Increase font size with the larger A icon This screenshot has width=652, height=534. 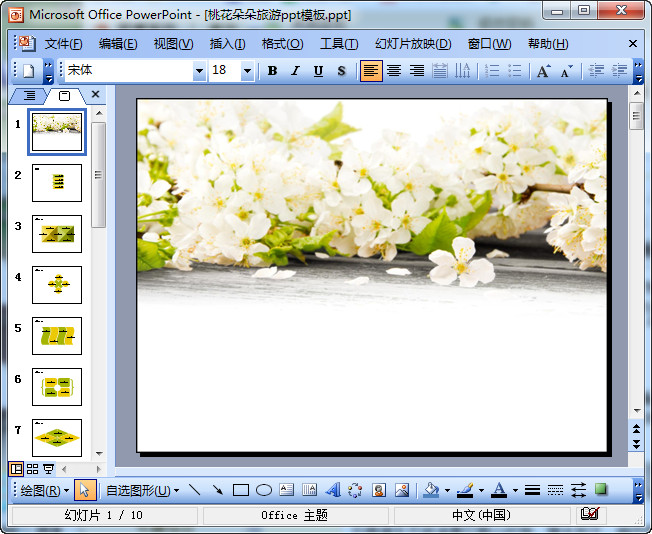(543, 71)
